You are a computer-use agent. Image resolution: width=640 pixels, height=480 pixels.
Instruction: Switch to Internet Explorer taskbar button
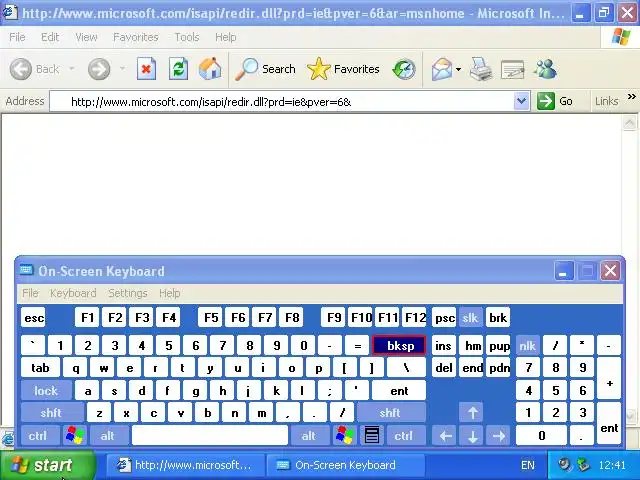tap(185, 465)
